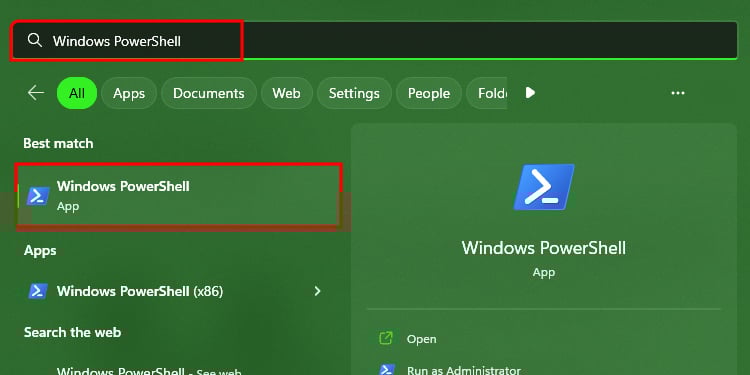The width and height of the screenshot is (750, 375).
Task: Go back with the left arrow icon
Action: pos(36,93)
